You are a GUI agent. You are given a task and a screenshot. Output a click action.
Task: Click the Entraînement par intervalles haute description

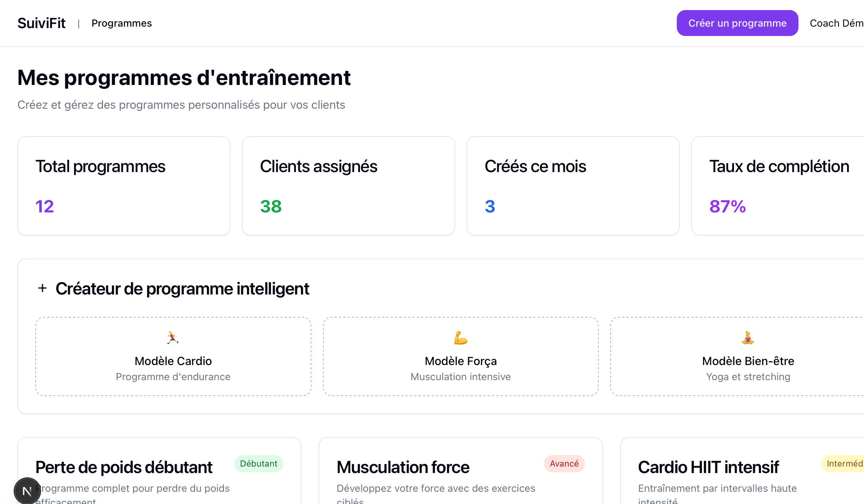tap(717, 493)
